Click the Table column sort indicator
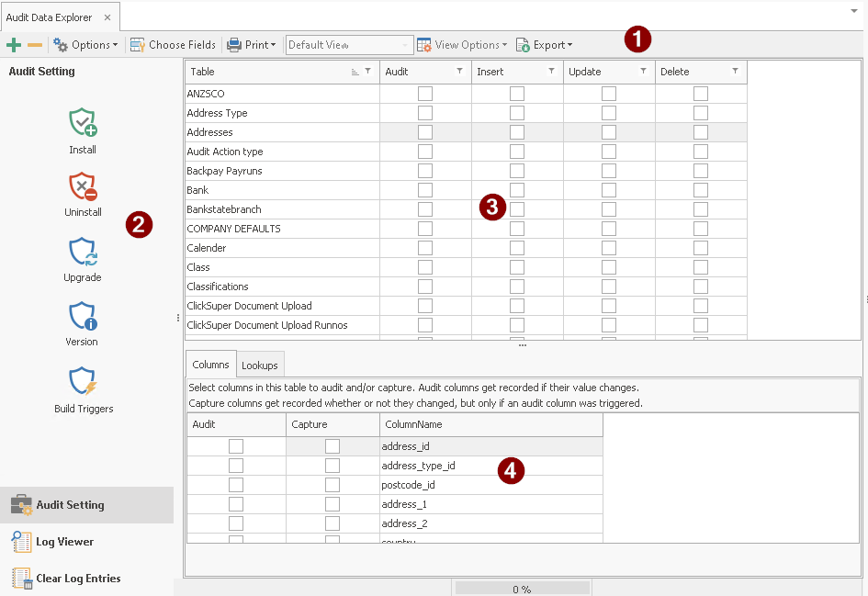868x596 pixels. click(355, 72)
